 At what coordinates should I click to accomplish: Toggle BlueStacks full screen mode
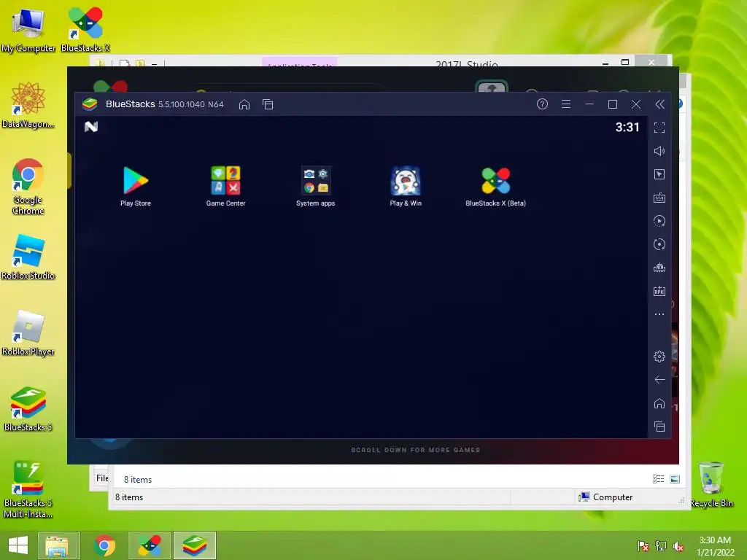pos(659,128)
